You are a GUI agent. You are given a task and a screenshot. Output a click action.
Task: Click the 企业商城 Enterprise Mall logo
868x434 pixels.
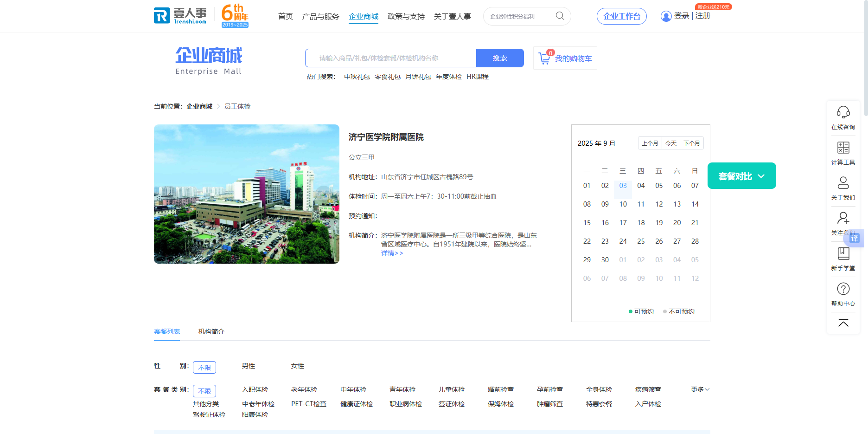click(209, 61)
